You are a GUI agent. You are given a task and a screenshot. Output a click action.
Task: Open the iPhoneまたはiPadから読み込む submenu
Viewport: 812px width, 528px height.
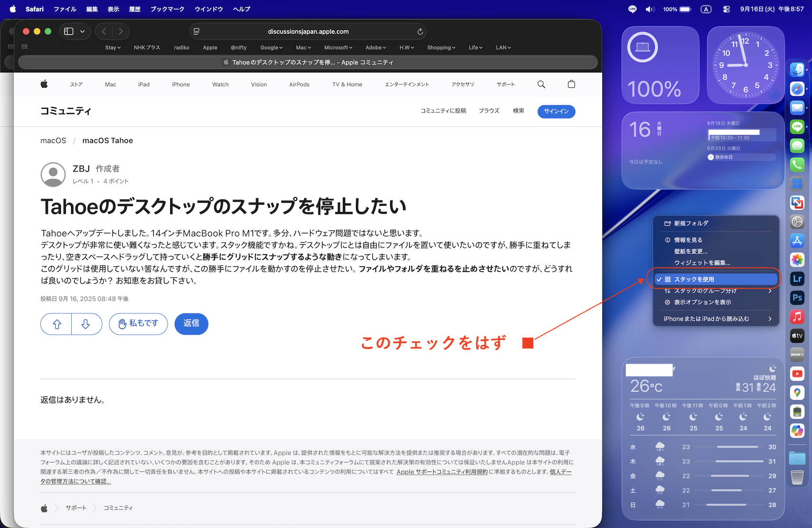(716, 319)
